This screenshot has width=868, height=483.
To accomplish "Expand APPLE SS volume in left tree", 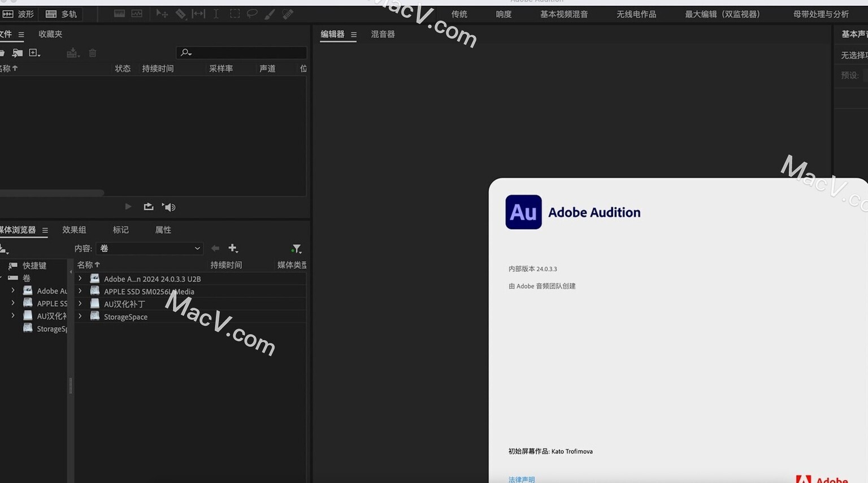I will (x=13, y=303).
